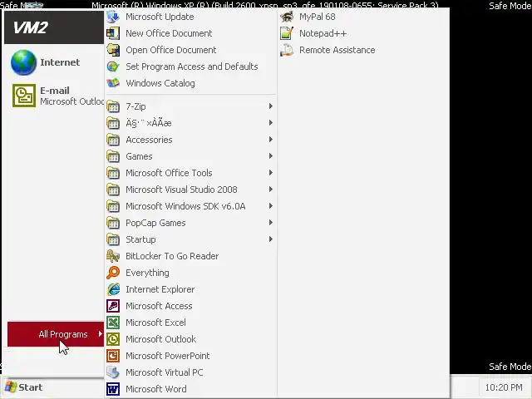
Task: Click the Microsoft Access icon
Action: coord(113,306)
